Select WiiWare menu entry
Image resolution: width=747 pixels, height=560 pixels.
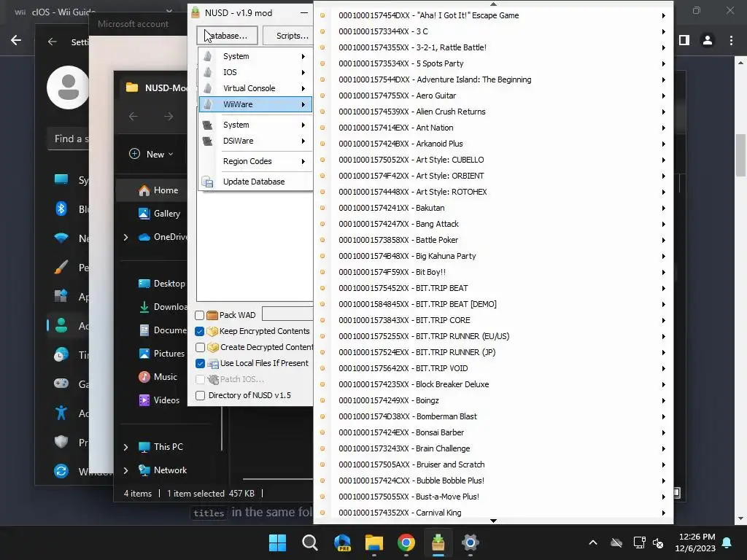pyautogui.click(x=255, y=104)
